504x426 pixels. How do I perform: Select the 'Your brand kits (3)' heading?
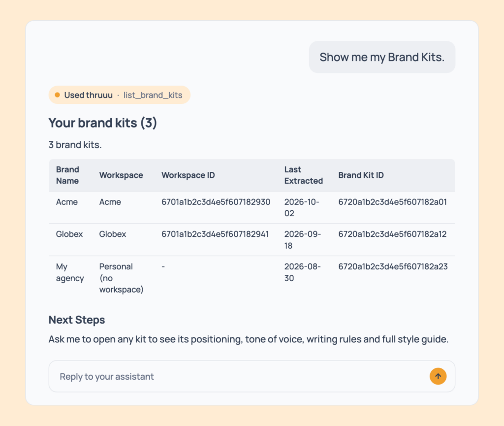(x=102, y=123)
